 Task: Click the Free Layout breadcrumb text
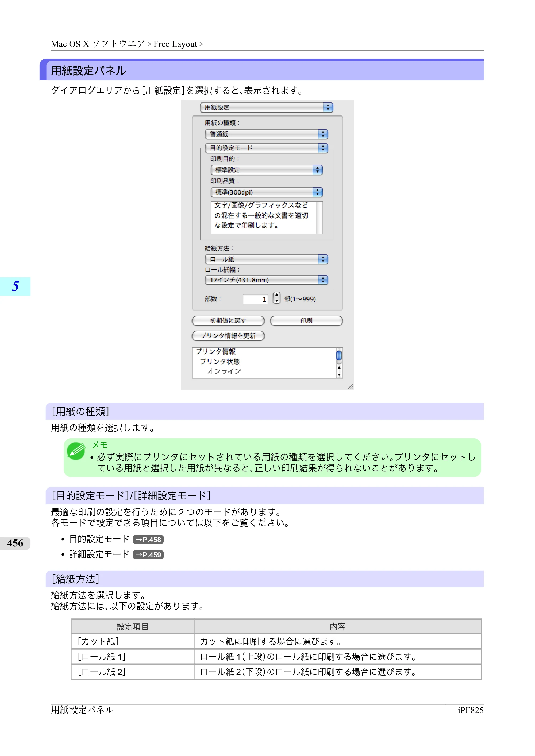[x=175, y=44]
